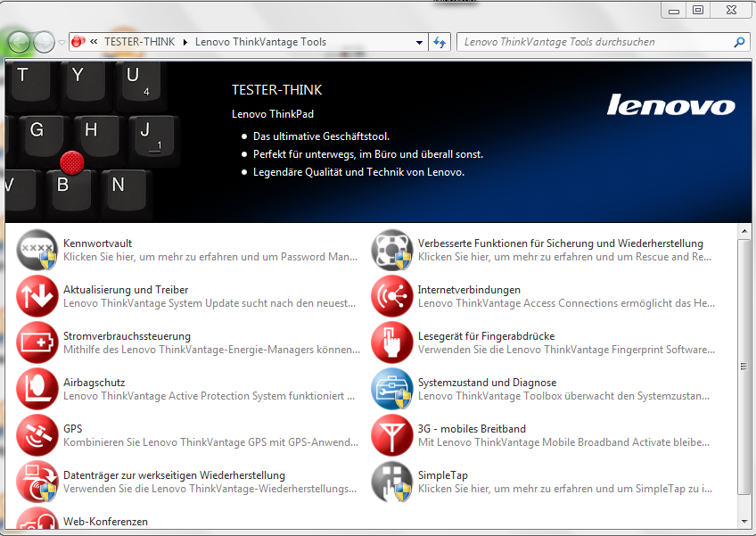Click 'Perfekt für unterwegs' bullet text
Image resolution: width=756 pixels, height=536 pixels.
point(368,154)
